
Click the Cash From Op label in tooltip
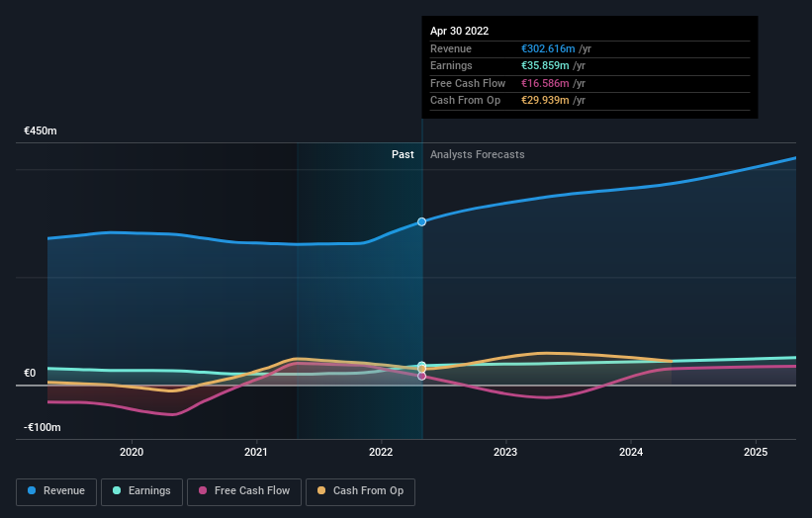pyautogui.click(x=465, y=101)
